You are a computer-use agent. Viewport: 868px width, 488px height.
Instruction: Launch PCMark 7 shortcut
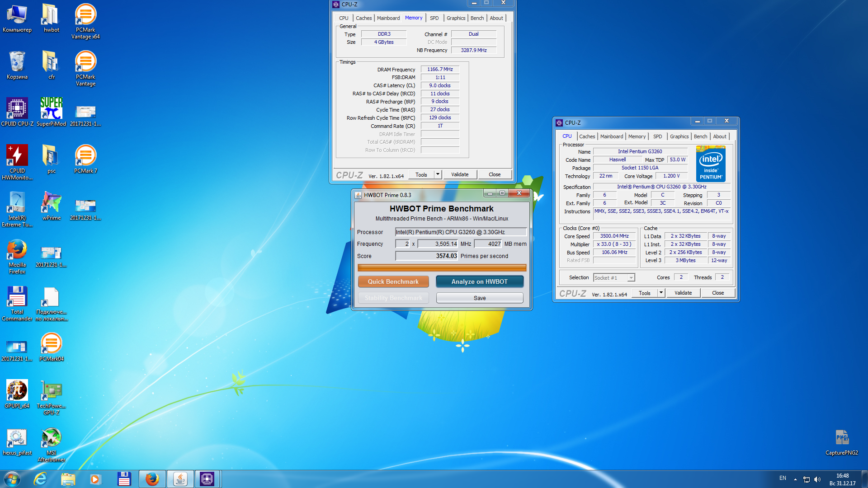tap(85, 160)
